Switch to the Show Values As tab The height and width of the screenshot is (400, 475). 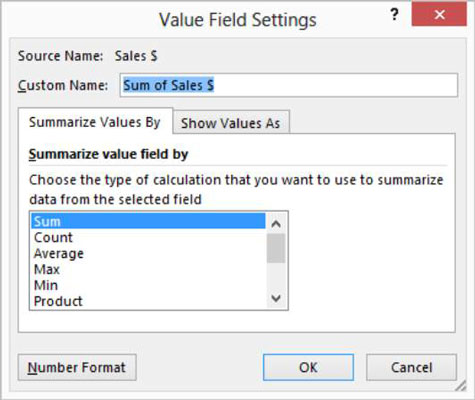click(231, 123)
